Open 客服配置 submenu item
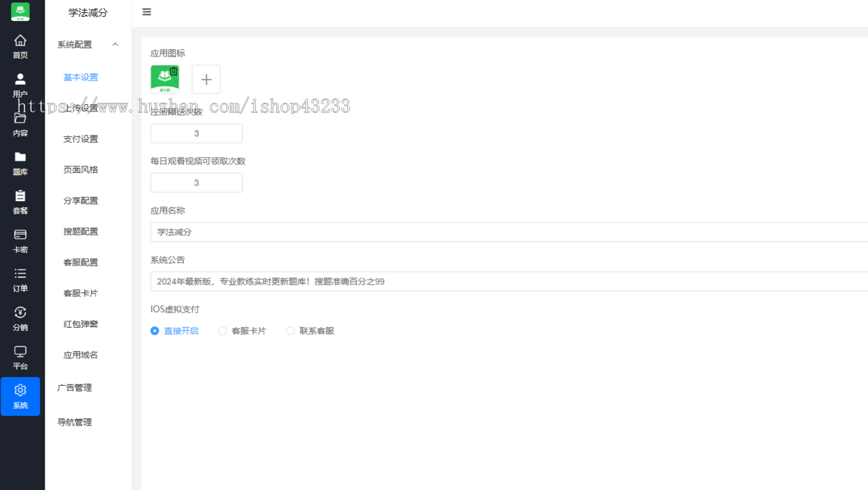 (x=81, y=263)
